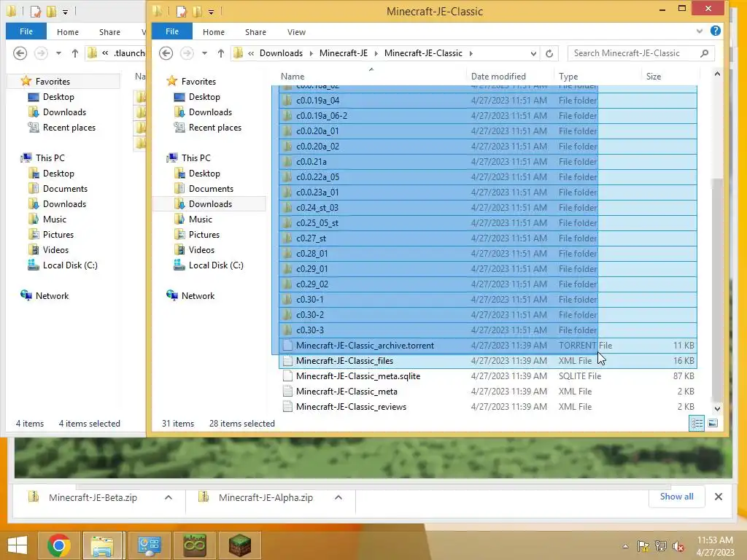This screenshot has height=560, width=747.
Task: Open Share tab in Minecraft-JE-Classic window
Action: (255, 32)
